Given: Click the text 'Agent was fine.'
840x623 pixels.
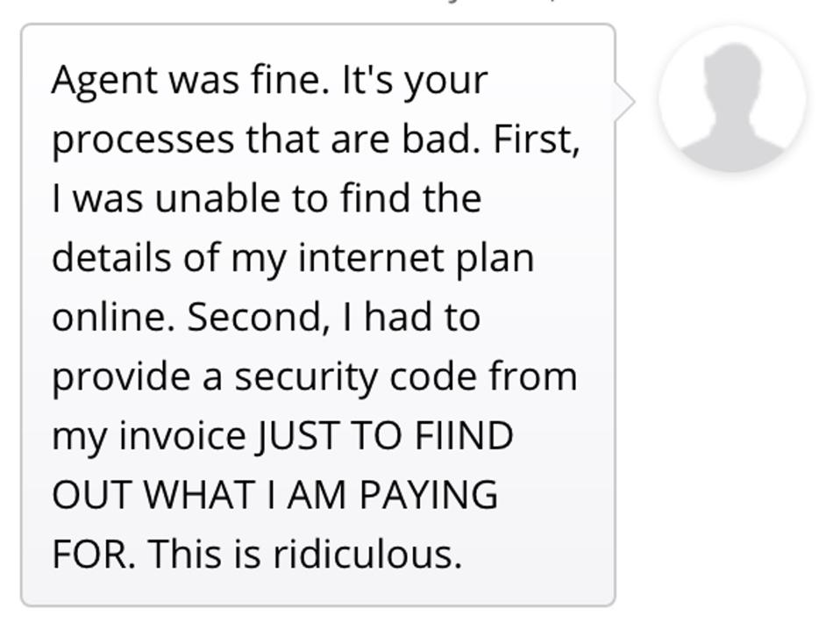Looking at the screenshot, I should coord(190,81).
